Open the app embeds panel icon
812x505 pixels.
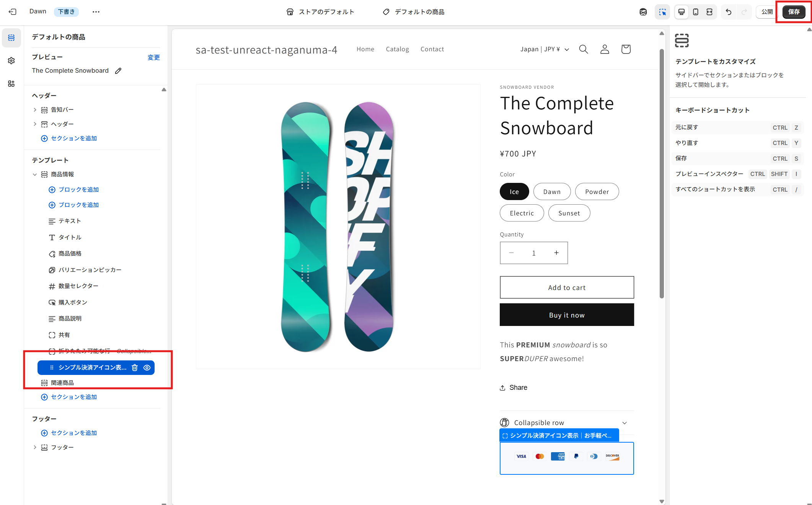[x=11, y=84]
